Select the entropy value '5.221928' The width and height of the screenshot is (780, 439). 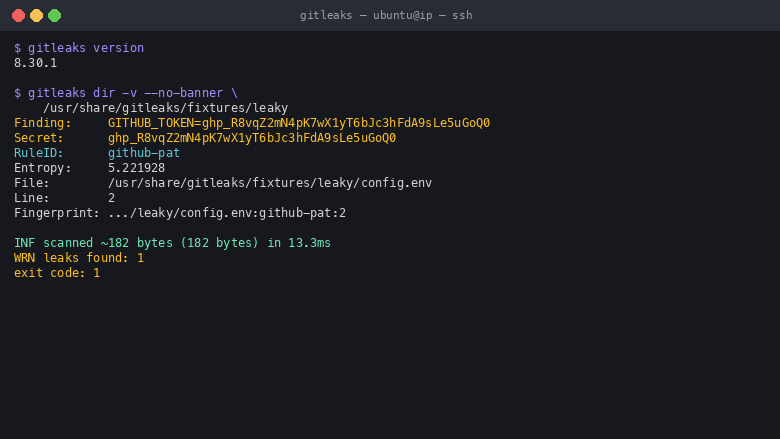point(137,168)
